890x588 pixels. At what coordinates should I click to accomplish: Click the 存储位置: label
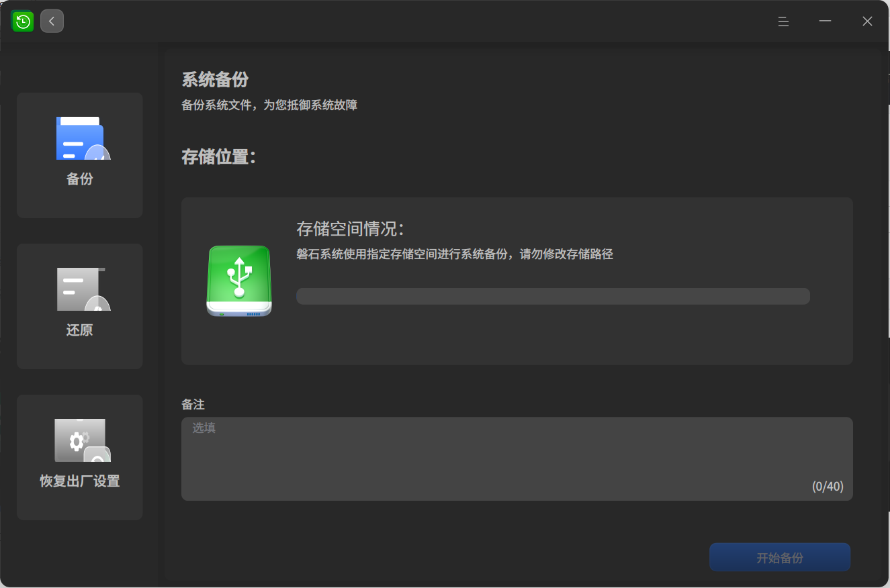pos(219,158)
